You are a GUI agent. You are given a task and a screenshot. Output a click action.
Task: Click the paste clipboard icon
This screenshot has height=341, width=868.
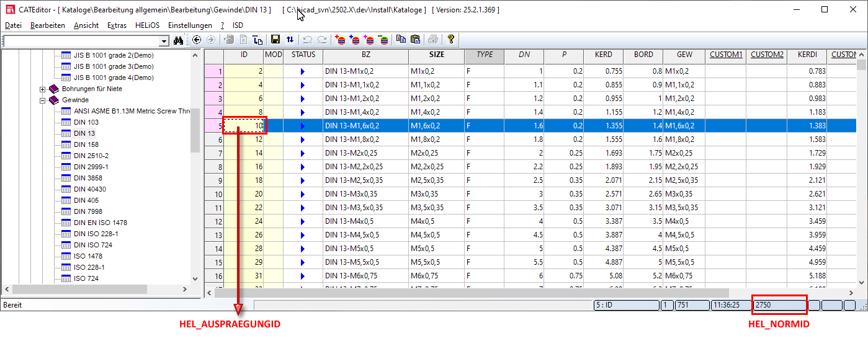click(x=415, y=40)
